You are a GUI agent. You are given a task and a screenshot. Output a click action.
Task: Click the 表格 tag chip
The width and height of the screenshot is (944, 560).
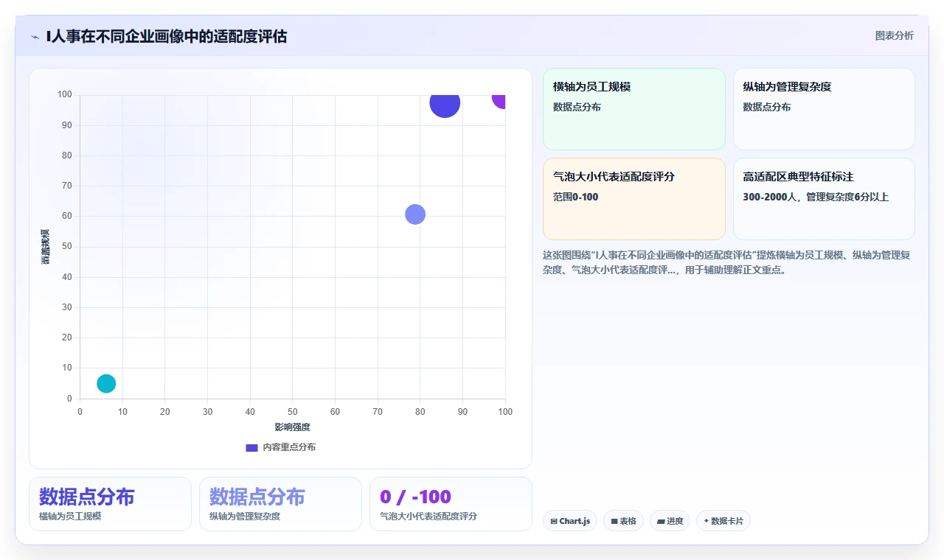623,521
